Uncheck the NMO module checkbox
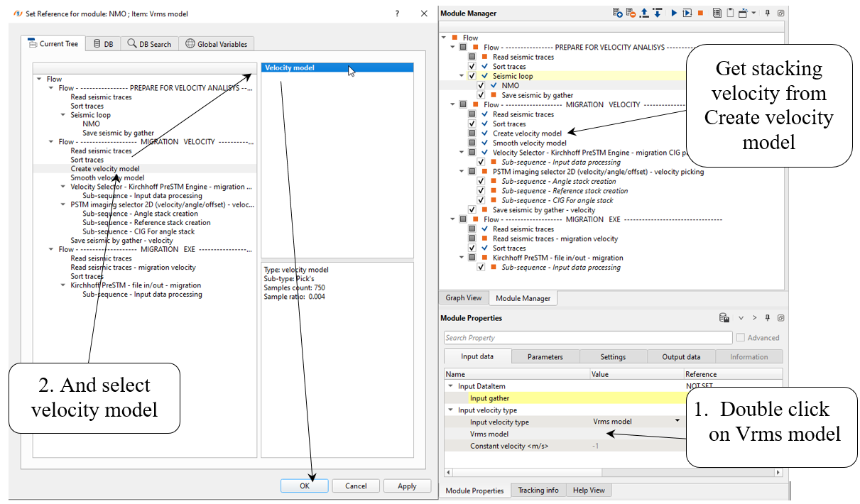Image resolution: width=860 pixels, height=504 pixels. click(x=481, y=85)
